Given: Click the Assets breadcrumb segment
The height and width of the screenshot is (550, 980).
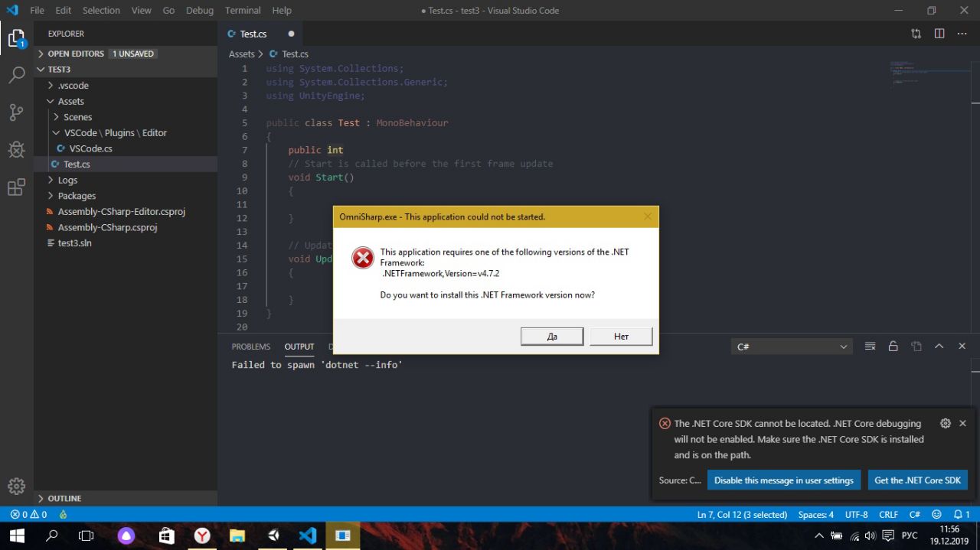Looking at the screenshot, I should tap(241, 54).
